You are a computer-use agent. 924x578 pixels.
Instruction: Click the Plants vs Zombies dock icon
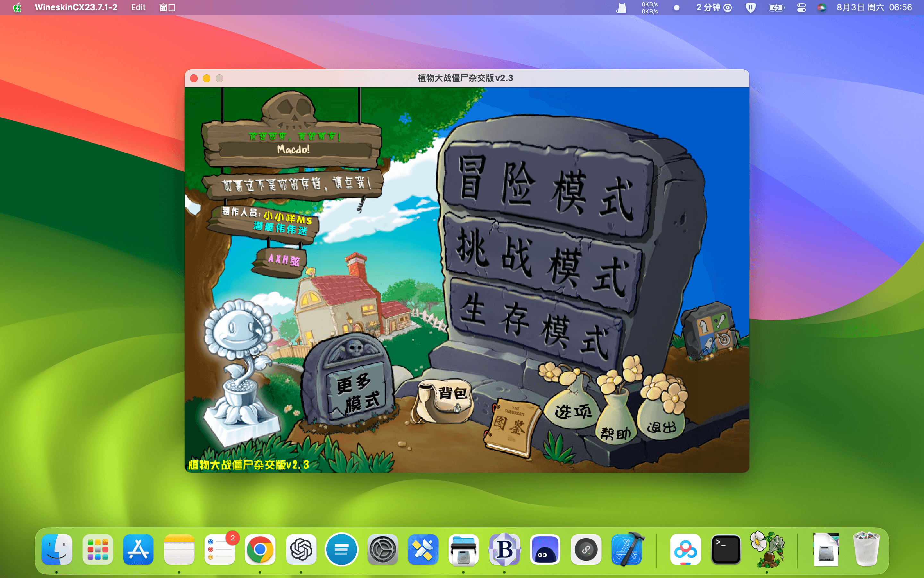(x=767, y=549)
